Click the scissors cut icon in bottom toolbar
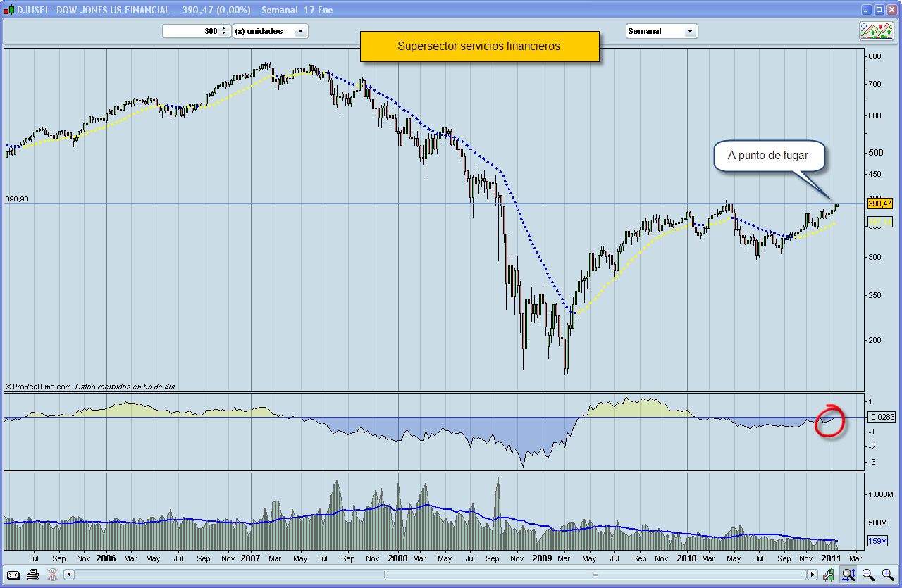 (51, 575)
